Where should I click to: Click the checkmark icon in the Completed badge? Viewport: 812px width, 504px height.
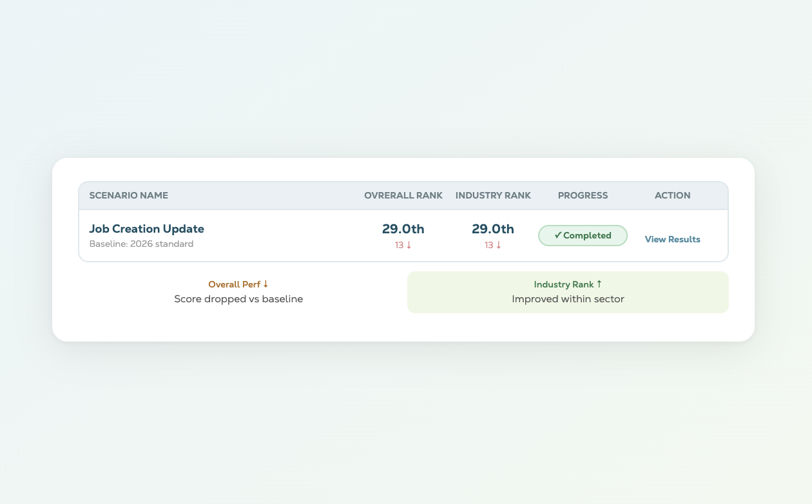click(558, 236)
